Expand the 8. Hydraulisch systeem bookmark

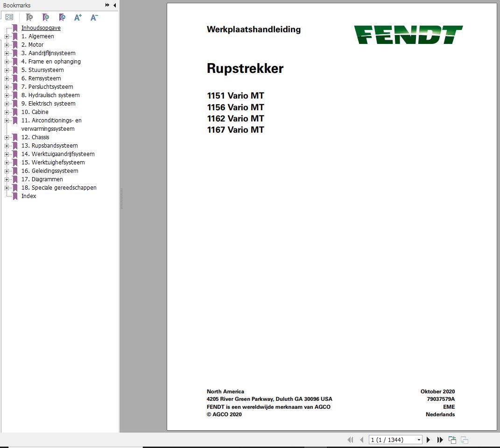pyautogui.click(x=7, y=95)
